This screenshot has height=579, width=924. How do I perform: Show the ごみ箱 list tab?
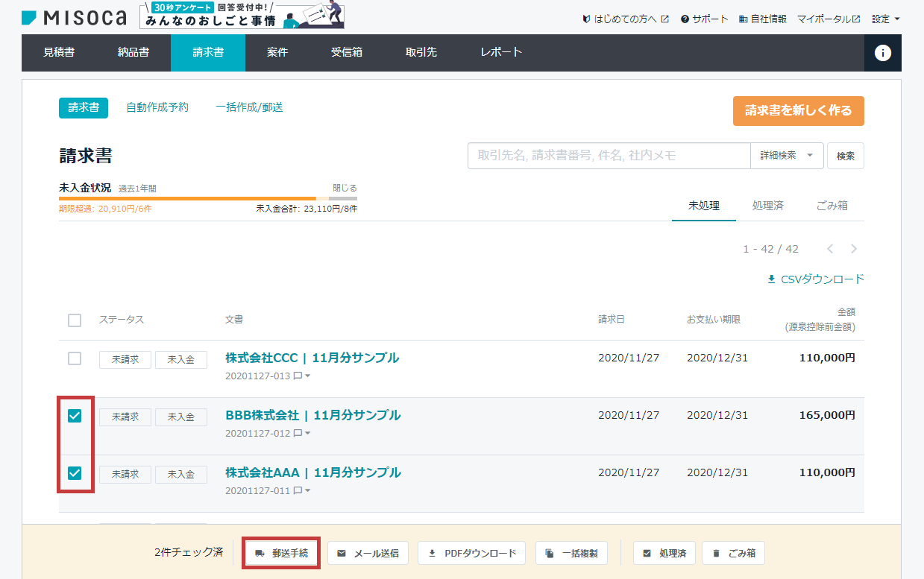click(x=832, y=206)
